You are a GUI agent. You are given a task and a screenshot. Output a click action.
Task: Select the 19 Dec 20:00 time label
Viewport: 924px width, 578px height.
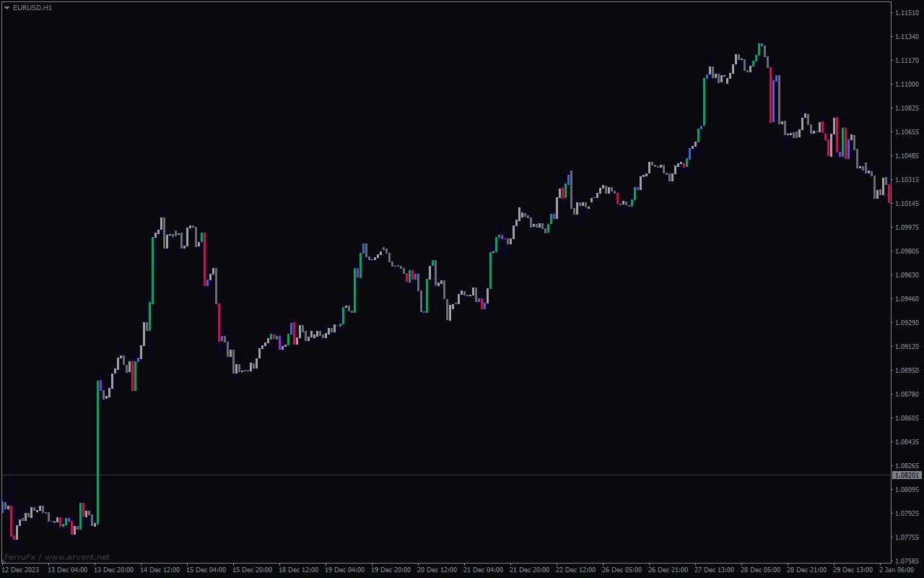pyautogui.click(x=391, y=570)
